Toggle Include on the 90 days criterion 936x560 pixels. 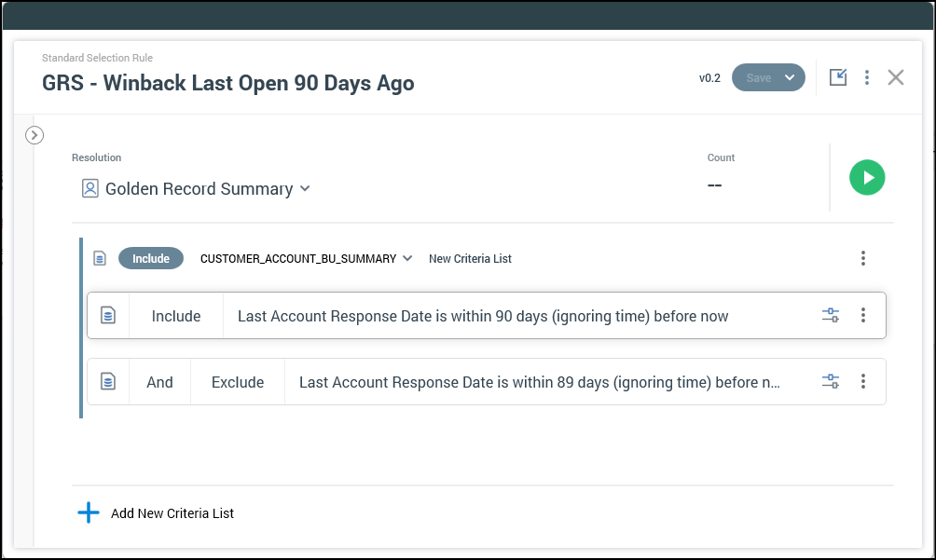176,316
